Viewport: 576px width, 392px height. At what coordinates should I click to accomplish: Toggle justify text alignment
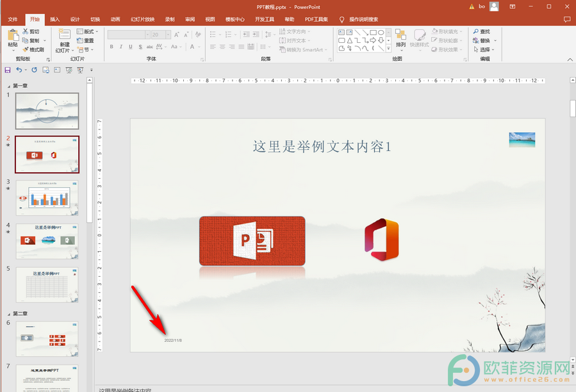(x=242, y=47)
